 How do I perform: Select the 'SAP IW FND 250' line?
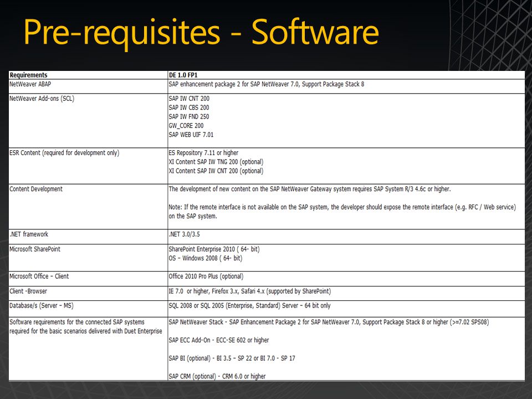pyautogui.click(x=189, y=117)
